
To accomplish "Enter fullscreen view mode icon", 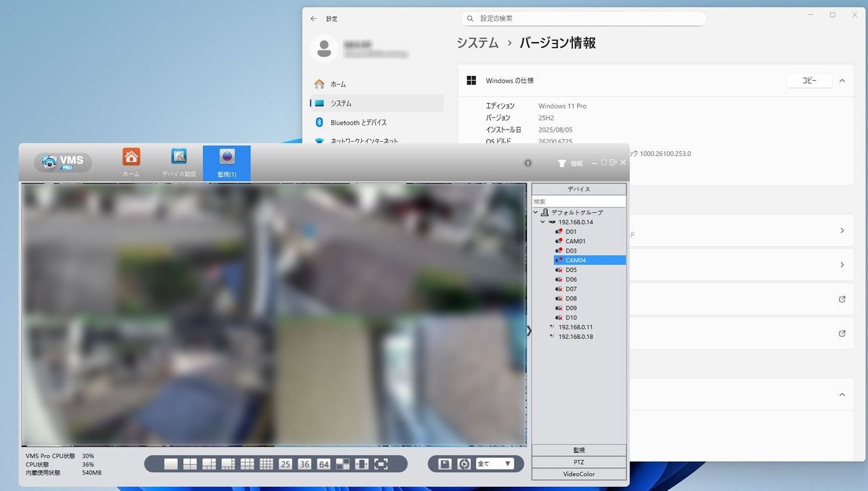I will coord(381,464).
